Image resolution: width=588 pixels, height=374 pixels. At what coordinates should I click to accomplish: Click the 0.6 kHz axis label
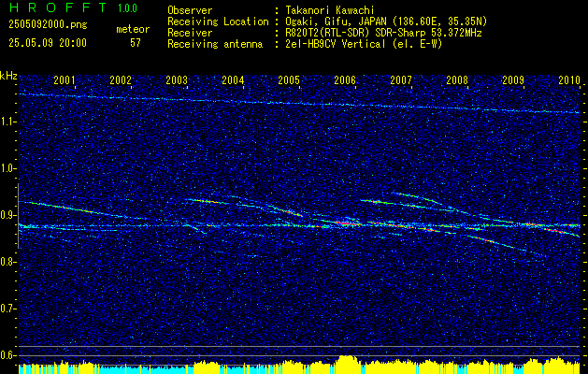(x=7, y=355)
